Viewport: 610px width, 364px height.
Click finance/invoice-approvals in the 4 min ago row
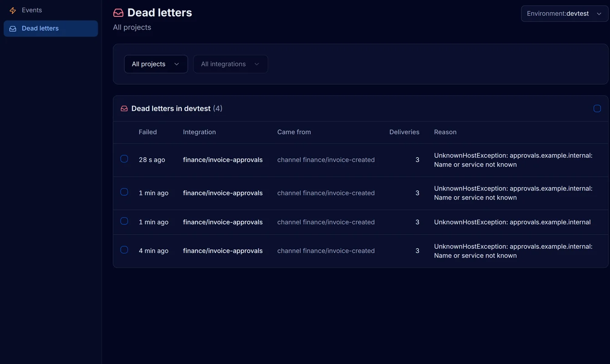223,251
